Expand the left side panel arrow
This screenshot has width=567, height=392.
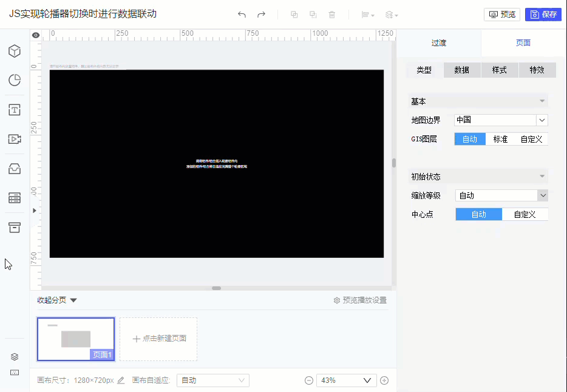point(35,211)
